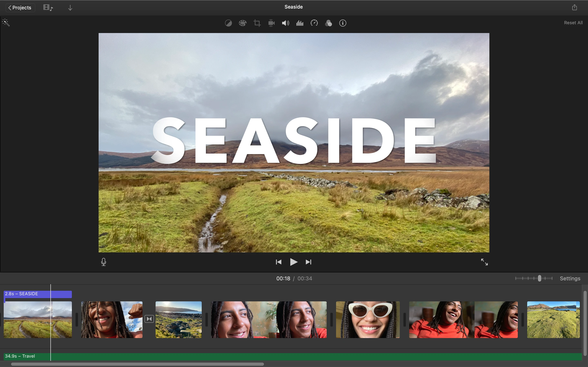Image resolution: width=588 pixels, height=367 pixels.
Task: Open Settings for the timeline
Action: tap(570, 278)
